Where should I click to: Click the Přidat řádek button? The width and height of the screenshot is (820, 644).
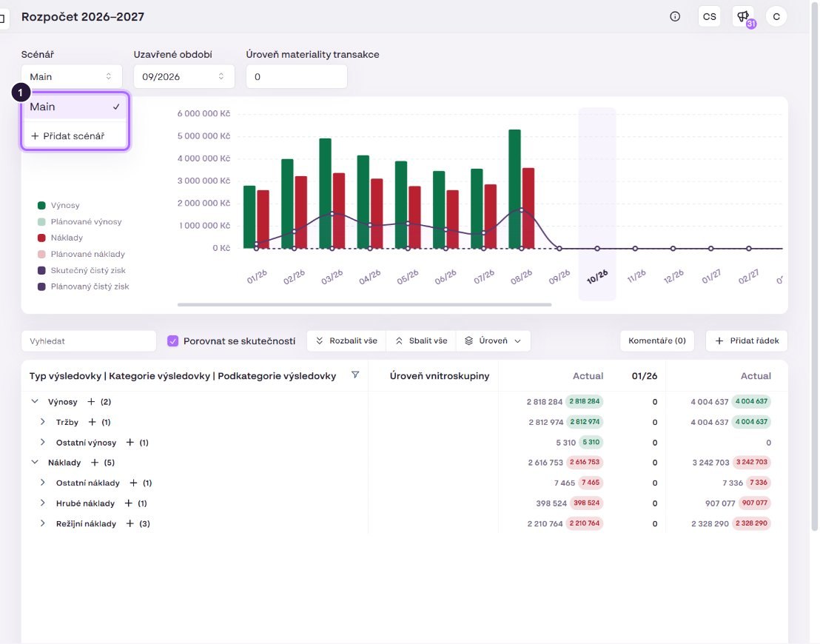tap(746, 341)
